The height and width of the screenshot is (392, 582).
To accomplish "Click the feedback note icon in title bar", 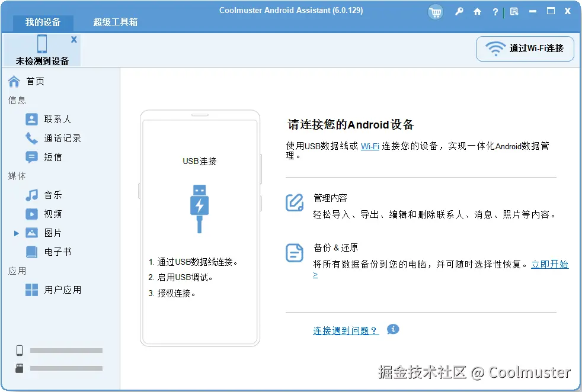I will click(x=514, y=11).
